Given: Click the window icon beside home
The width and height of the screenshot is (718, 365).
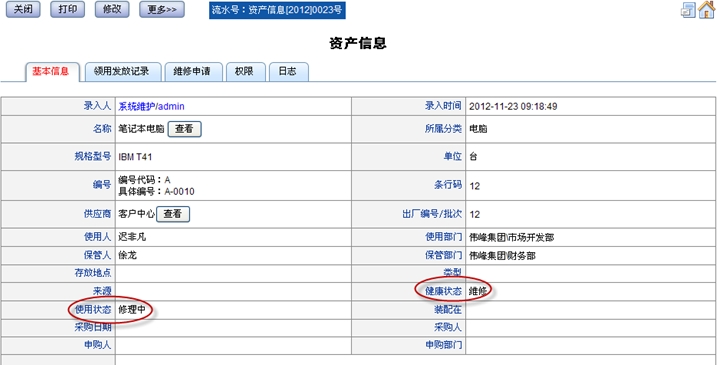Looking at the screenshot, I should (x=688, y=11).
